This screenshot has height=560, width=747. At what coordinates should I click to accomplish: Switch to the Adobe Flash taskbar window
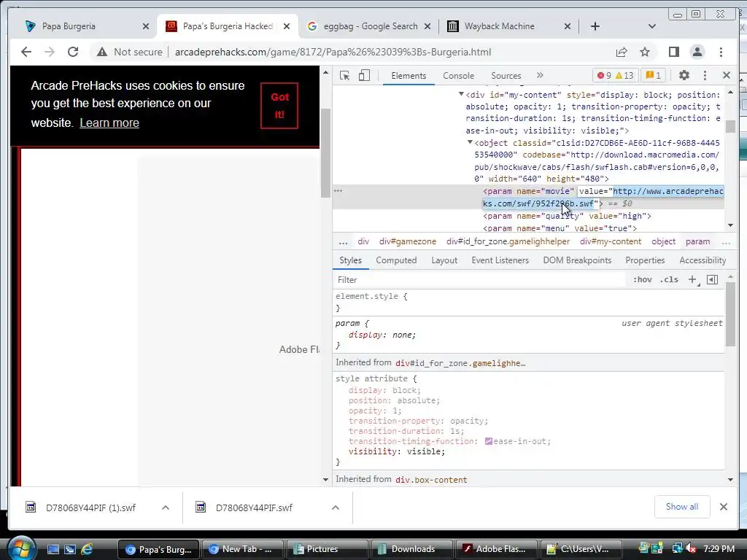coord(496,549)
